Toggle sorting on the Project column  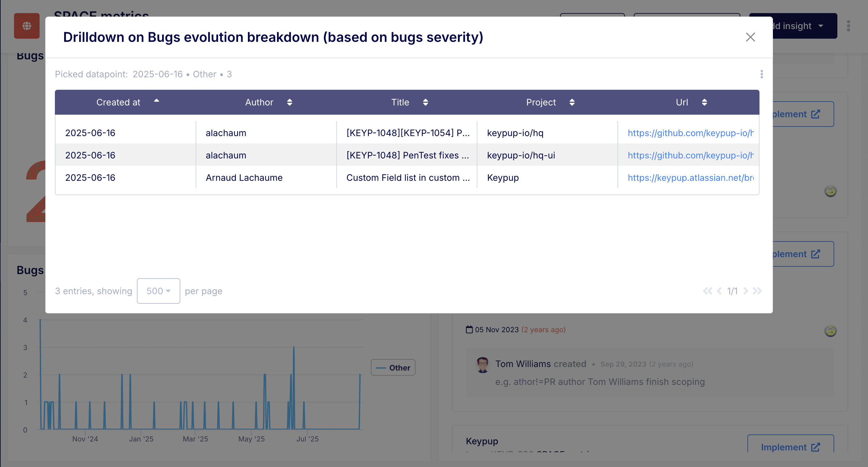coord(572,102)
